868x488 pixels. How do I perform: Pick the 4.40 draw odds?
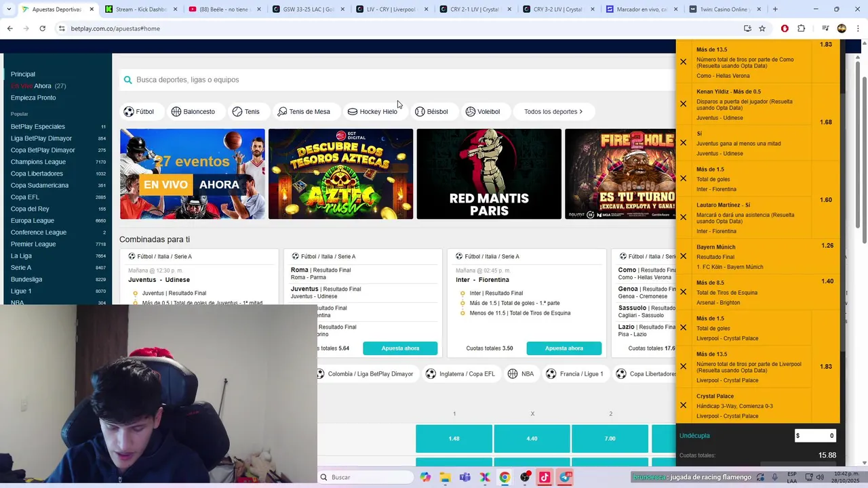(532, 439)
